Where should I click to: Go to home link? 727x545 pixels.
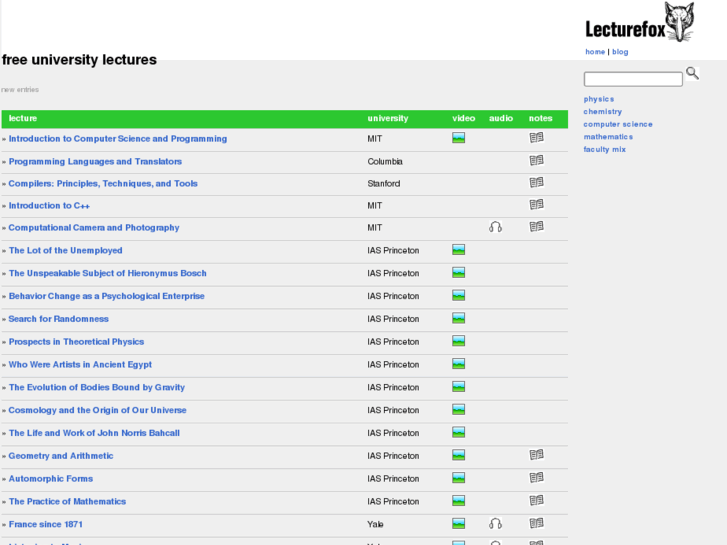[x=595, y=51]
